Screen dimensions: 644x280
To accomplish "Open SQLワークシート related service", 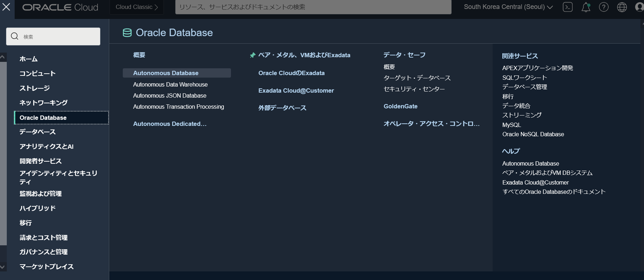I will pos(525,78).
